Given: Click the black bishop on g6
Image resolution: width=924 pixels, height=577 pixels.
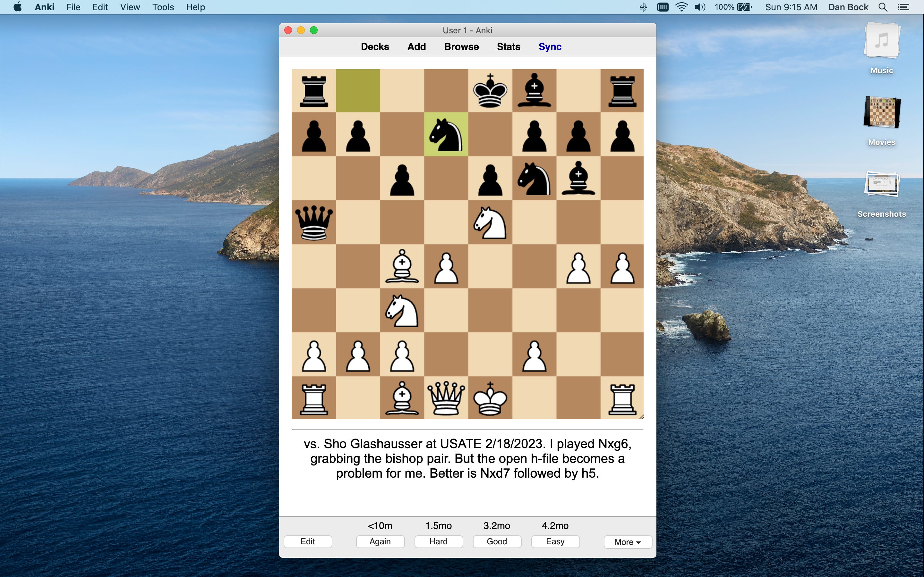Looking at the screenshot, I should coord(578,178).
